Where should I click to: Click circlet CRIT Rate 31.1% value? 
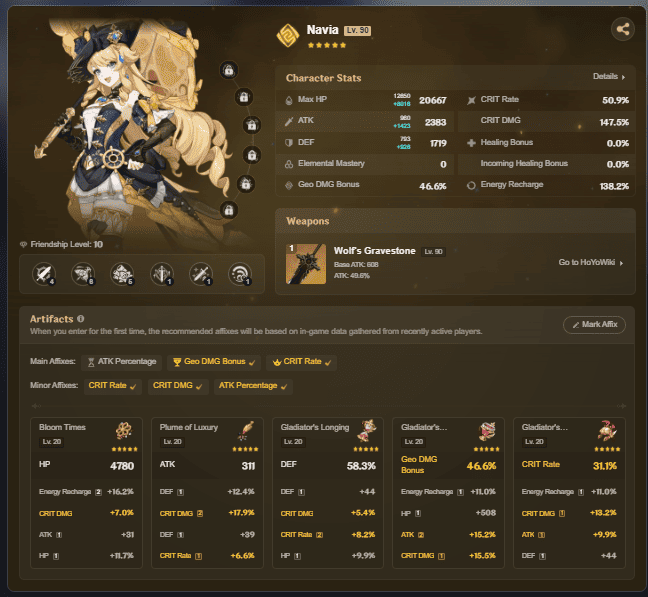point(605,466)
